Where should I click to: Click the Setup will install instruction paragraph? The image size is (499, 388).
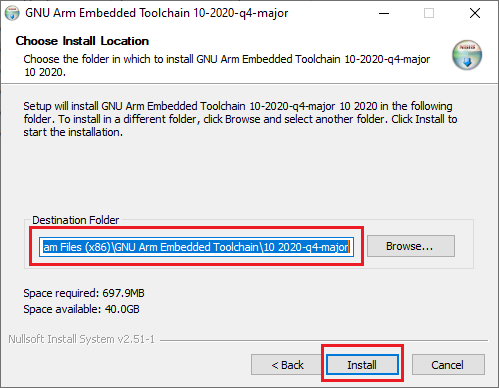pyautogui.click(x=240, y=119)
